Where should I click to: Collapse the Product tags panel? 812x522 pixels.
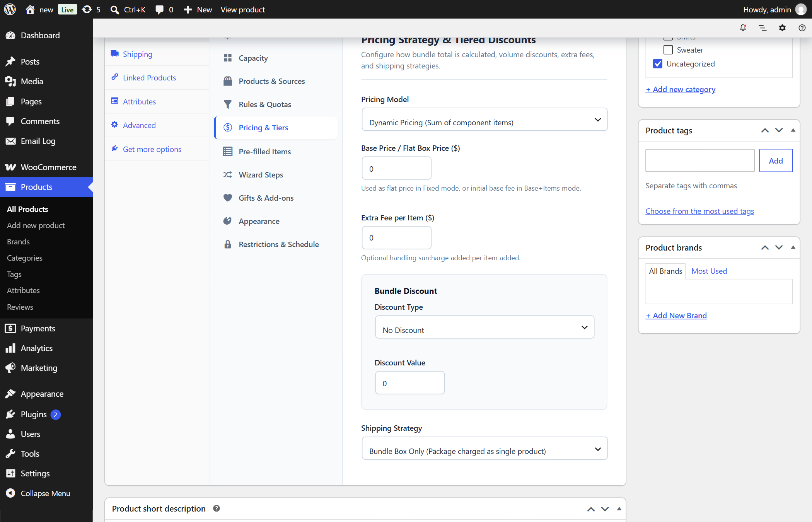pos(793,131)
